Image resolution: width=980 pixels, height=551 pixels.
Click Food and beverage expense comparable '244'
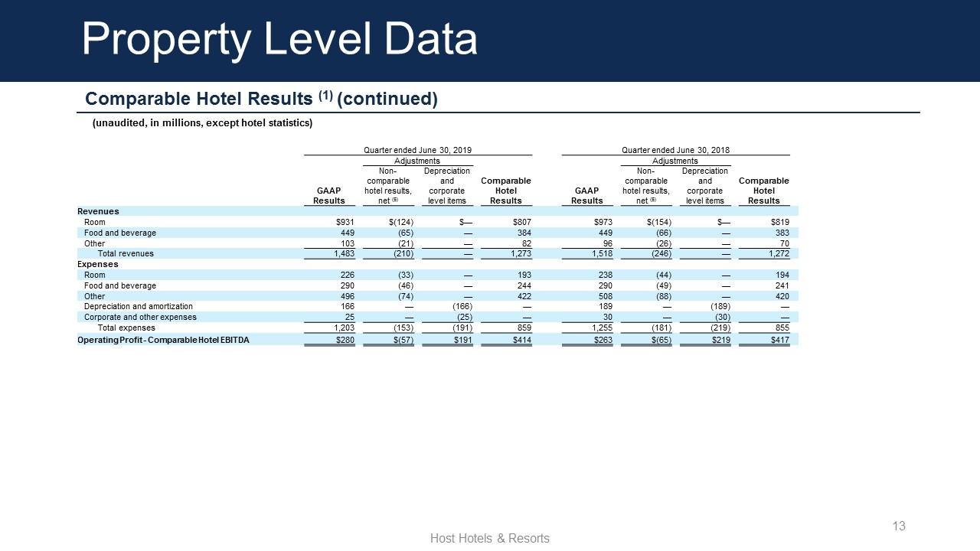pyautogui.click(x=524, y=285)
